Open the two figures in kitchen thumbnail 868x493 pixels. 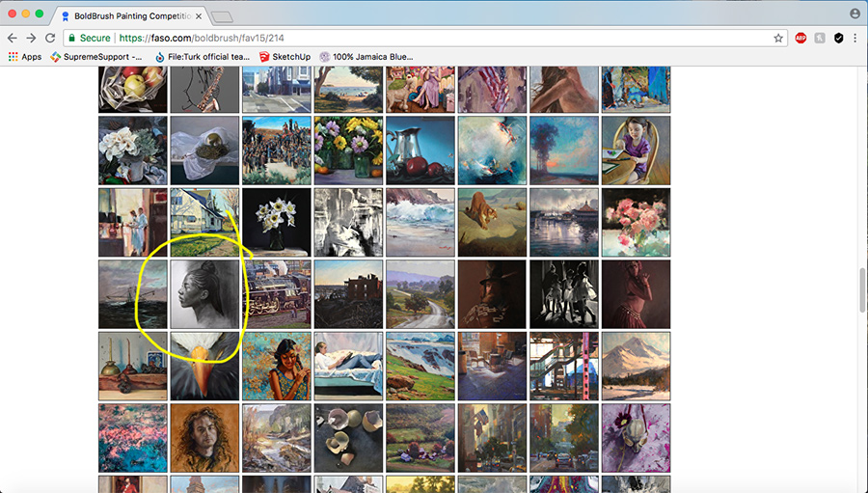pos(133,222)
